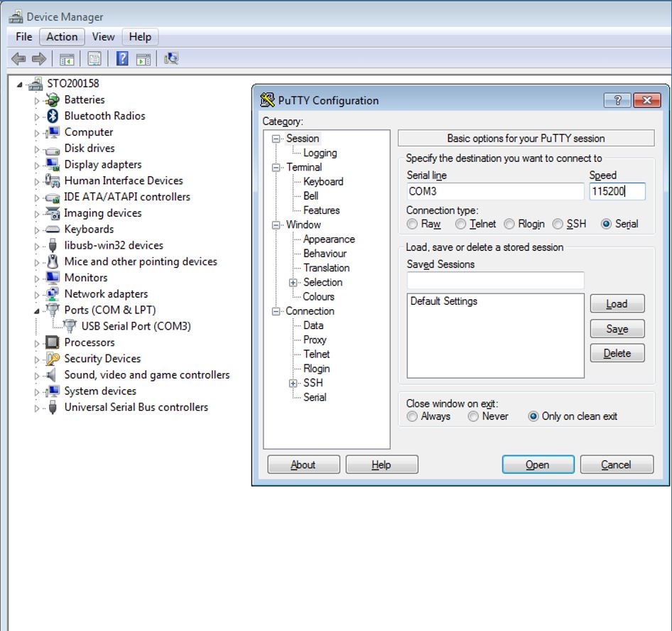Image resolution: width=672 pixels, height=631 pixels.
Task: Choose Only on clean exit option
Action: pos(533,416)
